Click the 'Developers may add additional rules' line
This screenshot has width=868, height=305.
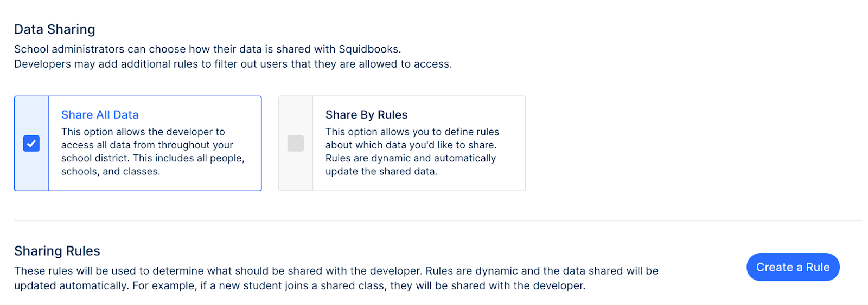(233, 64)
